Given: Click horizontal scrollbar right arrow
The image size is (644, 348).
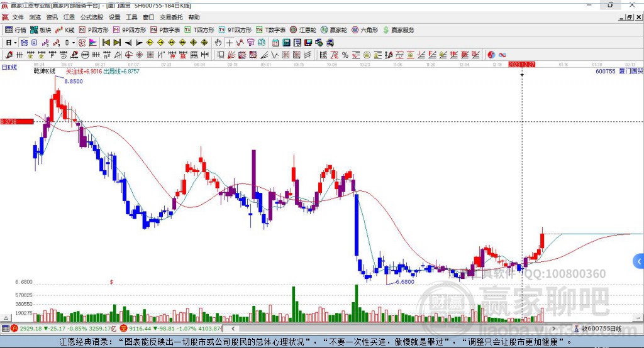Looking at the screenshot, I should (x=553, y=329).
